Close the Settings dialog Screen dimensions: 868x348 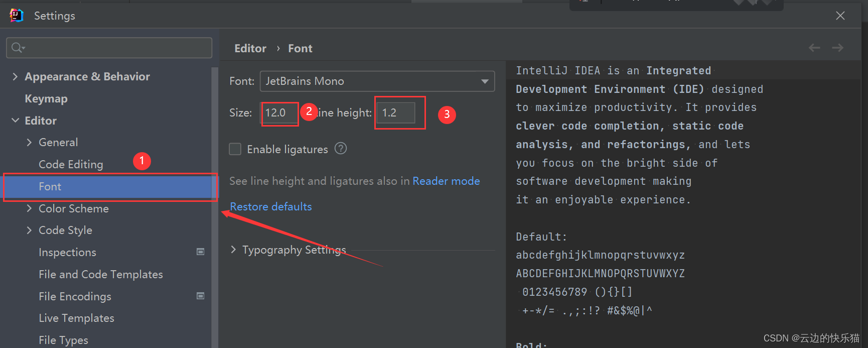pyautogui.click(x=840, y=16)
